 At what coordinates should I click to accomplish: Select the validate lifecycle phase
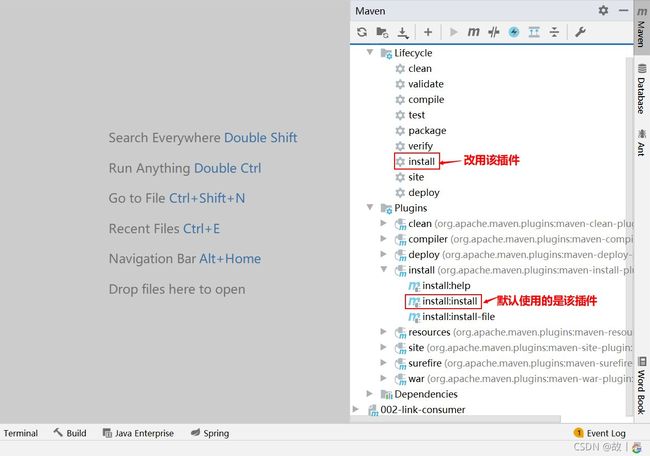(426, 84)
